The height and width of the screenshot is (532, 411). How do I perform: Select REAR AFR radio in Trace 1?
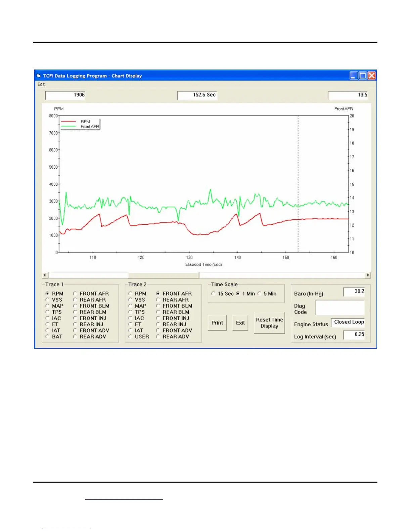click(75, 300)
